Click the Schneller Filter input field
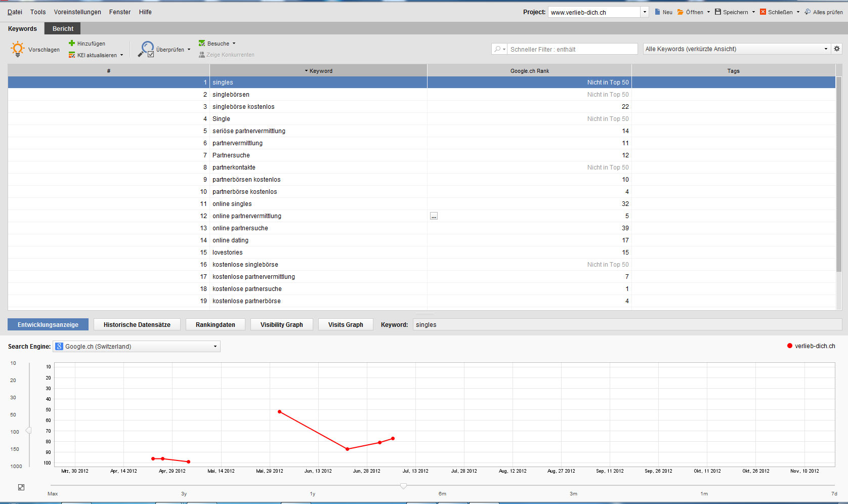Screen dimensions: 848x504 (572, 49)
